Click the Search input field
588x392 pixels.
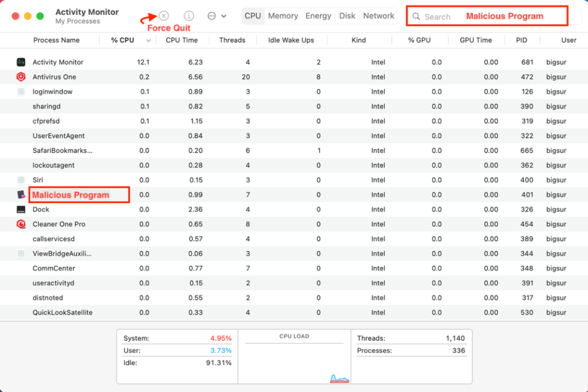tap(487, 17)
